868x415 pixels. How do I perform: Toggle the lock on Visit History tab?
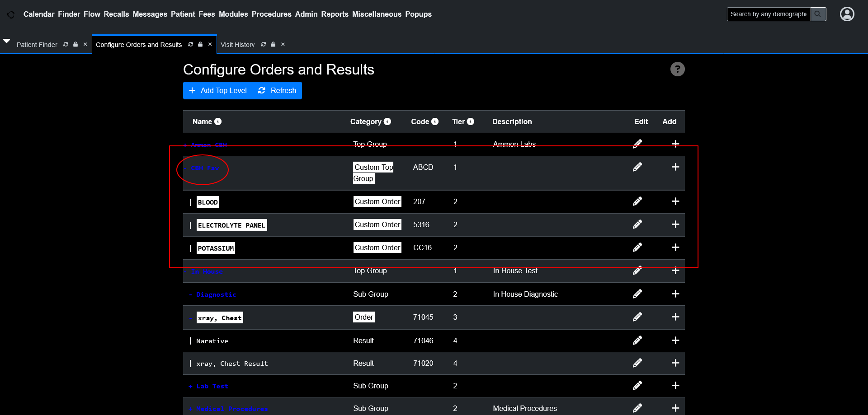click(x=273, y=44)
